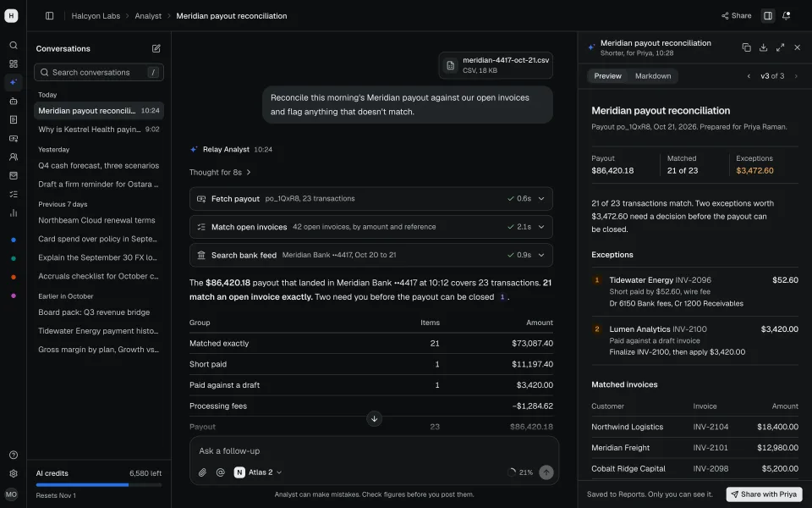812x508 pixels.
Task: Focus the Search conversations field
Action: click(x=99, y=72)
